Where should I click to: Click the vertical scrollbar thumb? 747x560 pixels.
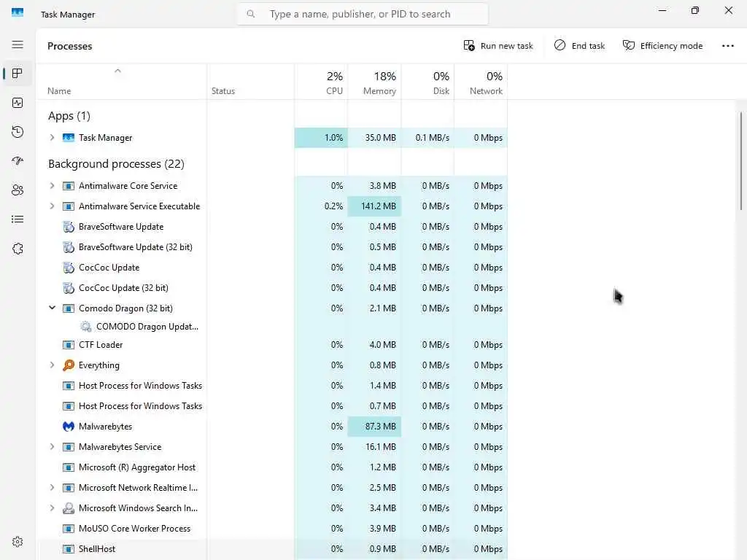pyautogui.click(x=741, y=160)
